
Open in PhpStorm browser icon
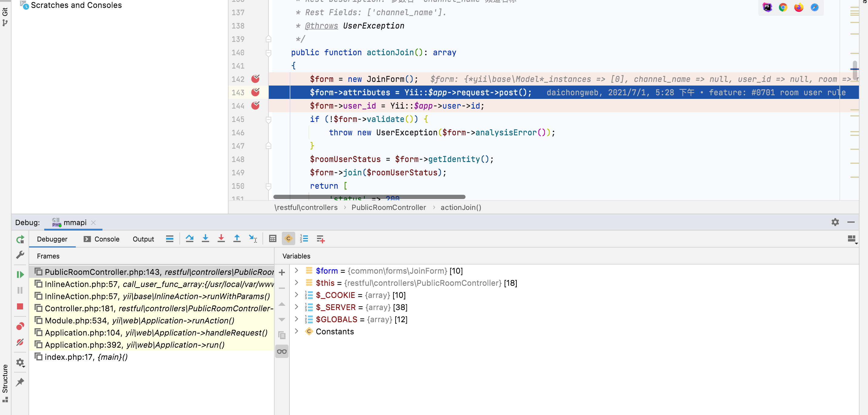[x=767, y=7]
